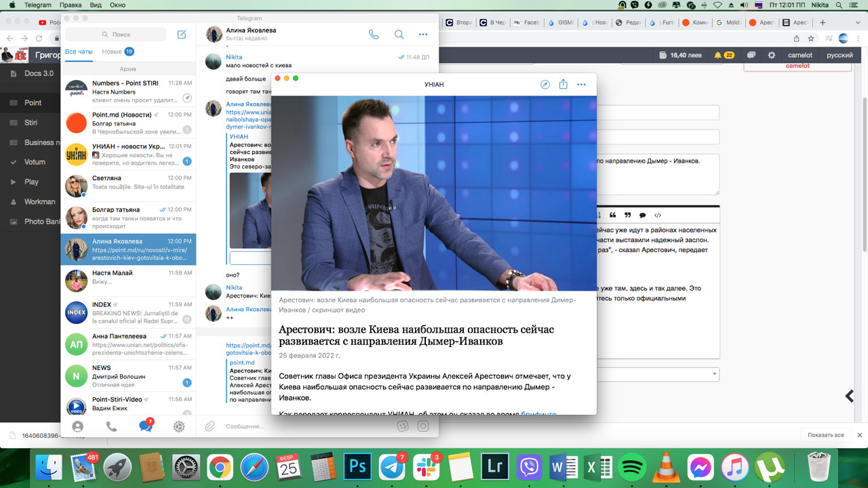Image resolution: width=868 pixels, height=488 pixels.
Task: Open the Анна Пантелеева chat
Action: [128, 344]
